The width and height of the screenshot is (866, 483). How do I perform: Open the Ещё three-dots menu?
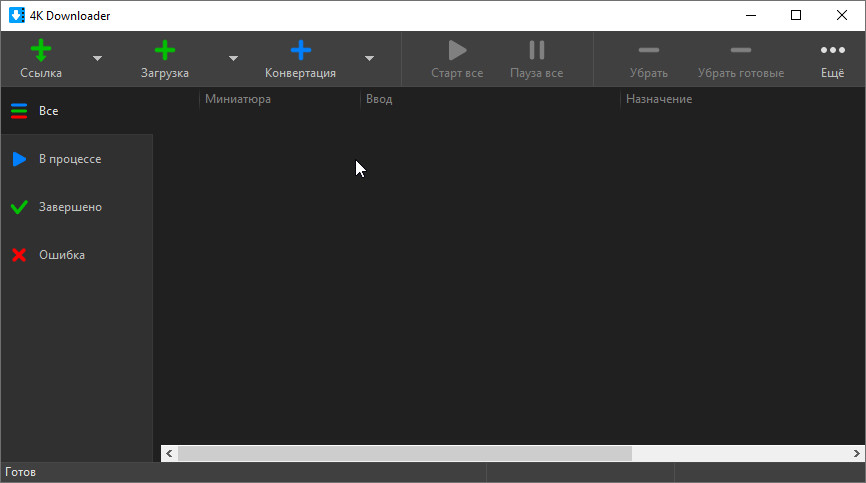[x=832, y=51]
